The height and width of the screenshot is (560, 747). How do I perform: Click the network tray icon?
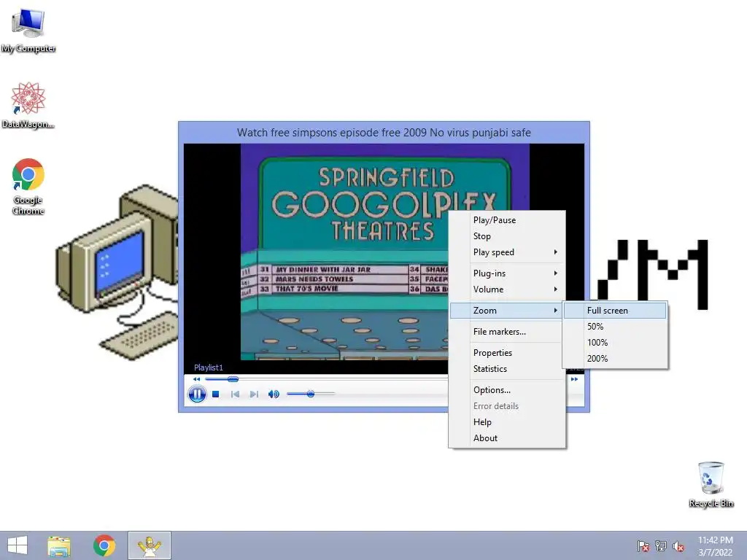pyautogui.click(x=661, y=546)
